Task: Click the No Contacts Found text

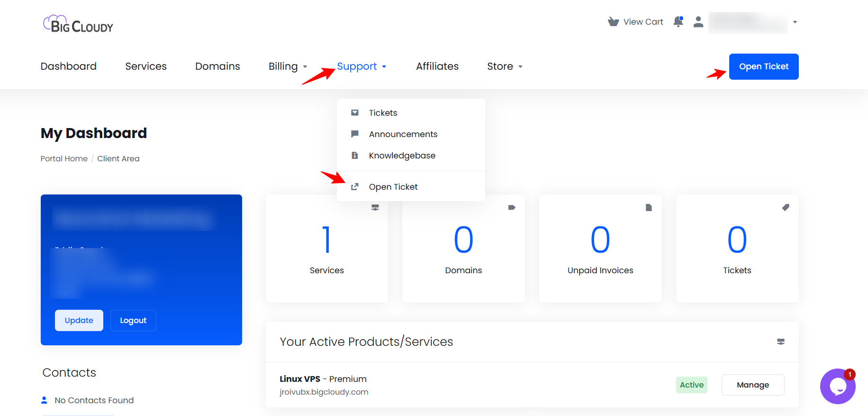Action: pyautogui.click(x=94, y=400)
